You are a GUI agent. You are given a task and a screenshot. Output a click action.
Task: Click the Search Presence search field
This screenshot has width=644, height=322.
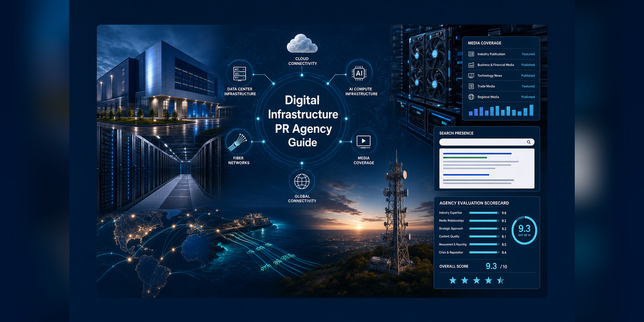tap(487, 142)
